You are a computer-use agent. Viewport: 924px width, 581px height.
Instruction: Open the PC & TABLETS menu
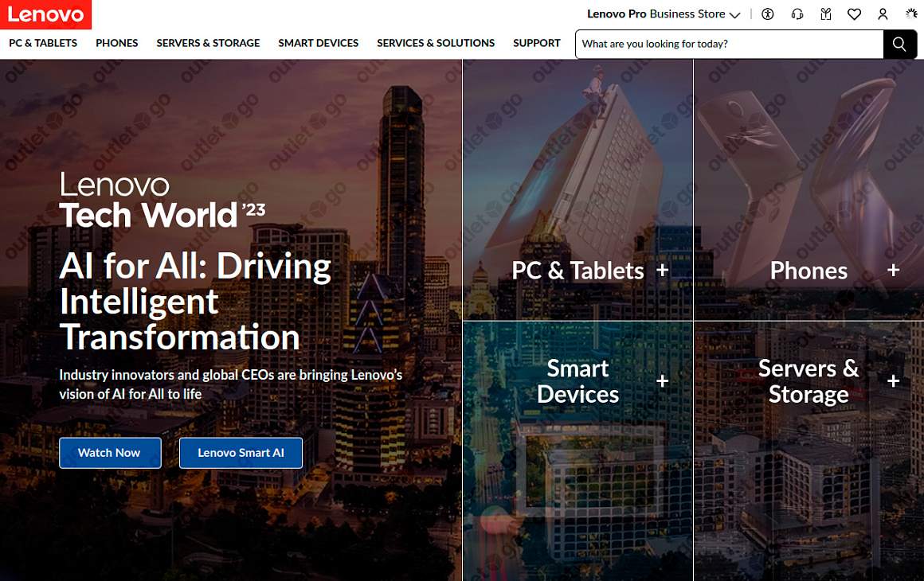pos(43,43)
